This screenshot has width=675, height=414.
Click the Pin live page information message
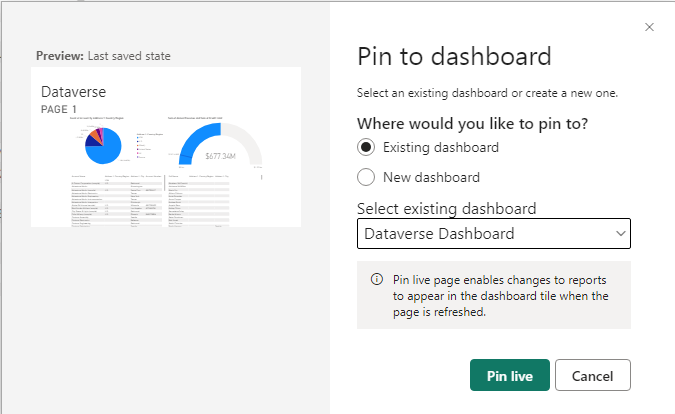point(500,295)
